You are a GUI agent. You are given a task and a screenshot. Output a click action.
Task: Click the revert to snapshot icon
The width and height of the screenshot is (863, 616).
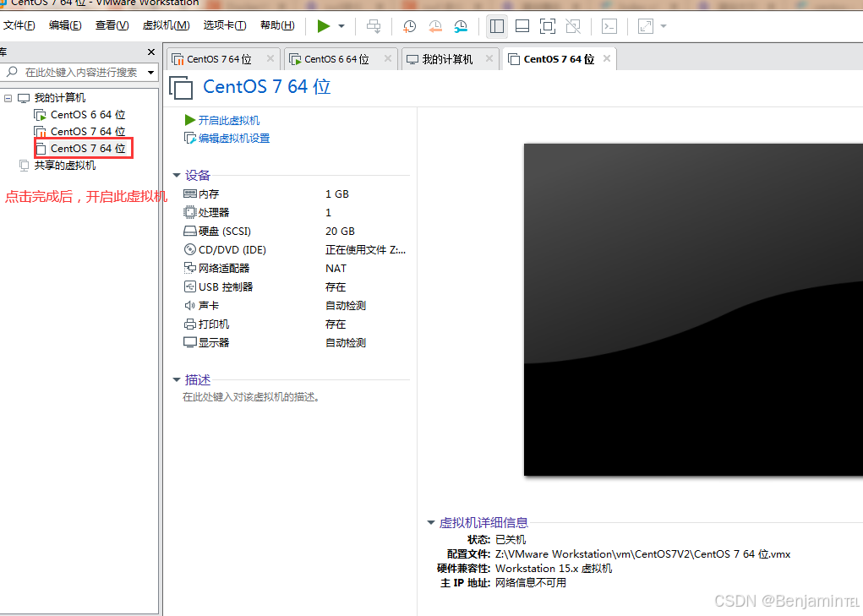(434, 26)
